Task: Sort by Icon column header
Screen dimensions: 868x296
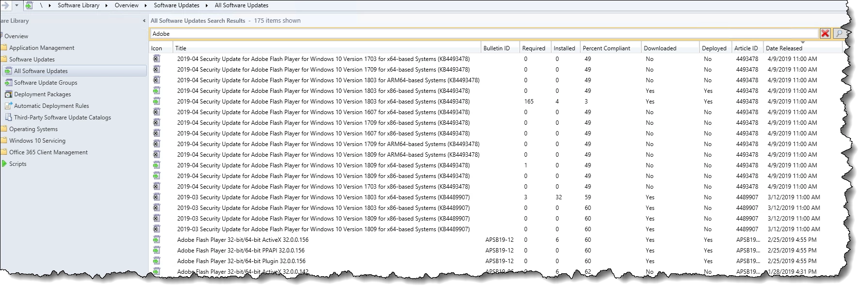Action: pyautogui.click(x=161, y=48)
